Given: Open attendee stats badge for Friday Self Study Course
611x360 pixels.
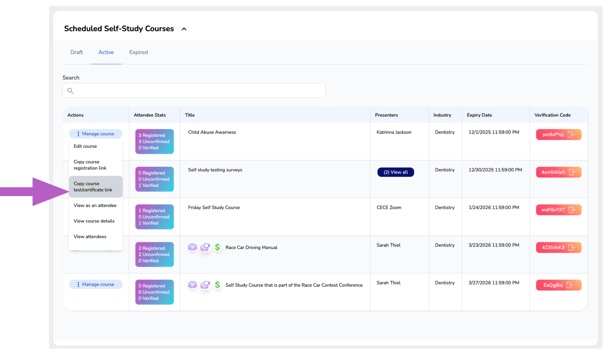Looking at the screenshot, I should click(x=154, y=217).
